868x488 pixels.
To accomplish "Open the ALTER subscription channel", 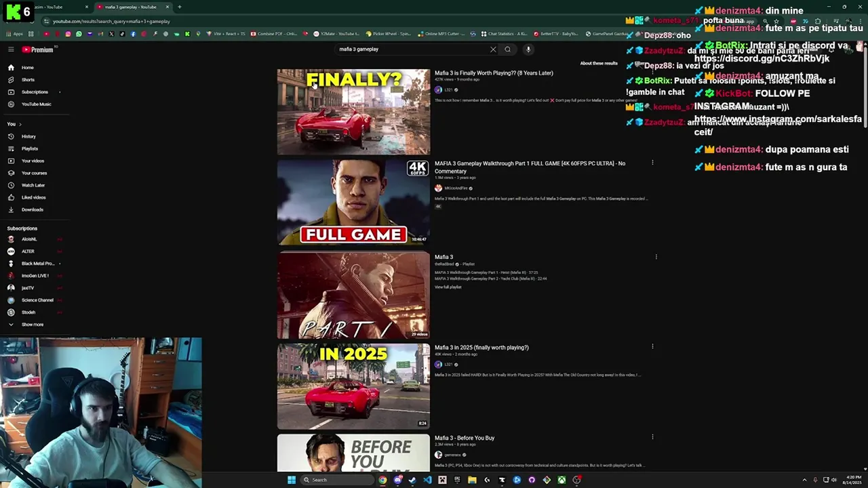I will 28,251.
